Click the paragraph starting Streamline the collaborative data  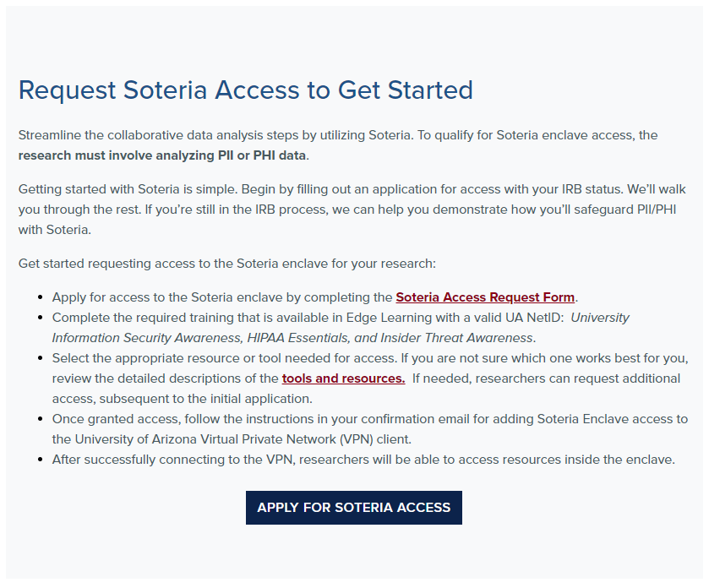coord(338,145)
